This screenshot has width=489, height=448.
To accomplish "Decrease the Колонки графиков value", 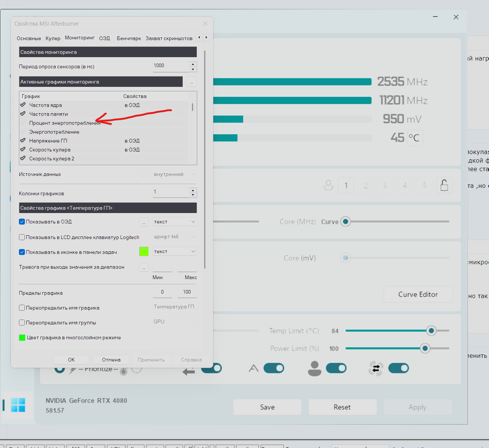I will (193, 195).
